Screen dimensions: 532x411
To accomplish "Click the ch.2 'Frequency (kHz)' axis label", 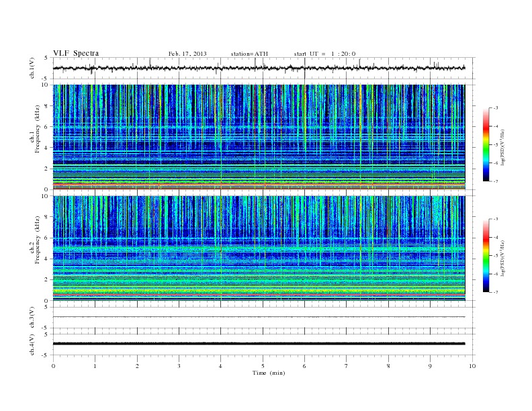I will pyautogui.click(x=37, y=240).
